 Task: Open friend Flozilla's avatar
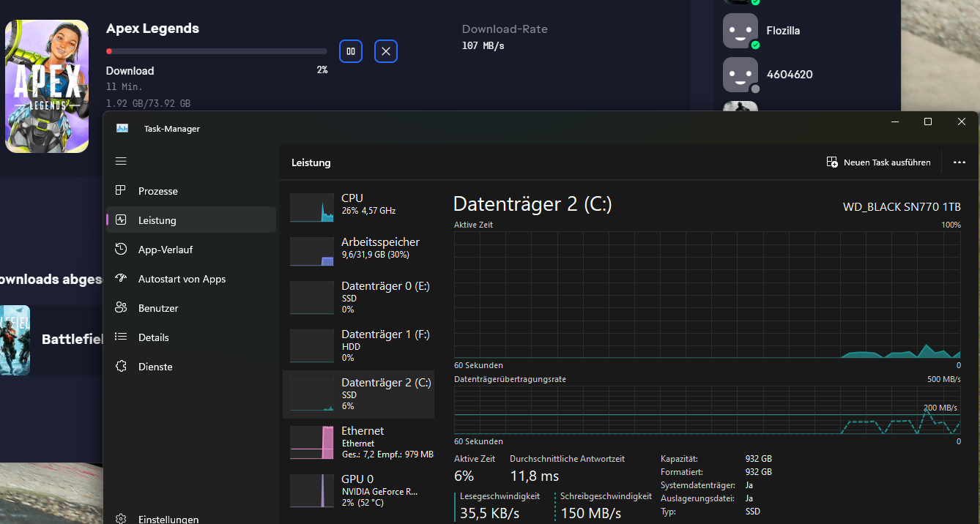(x=740, y=31)
